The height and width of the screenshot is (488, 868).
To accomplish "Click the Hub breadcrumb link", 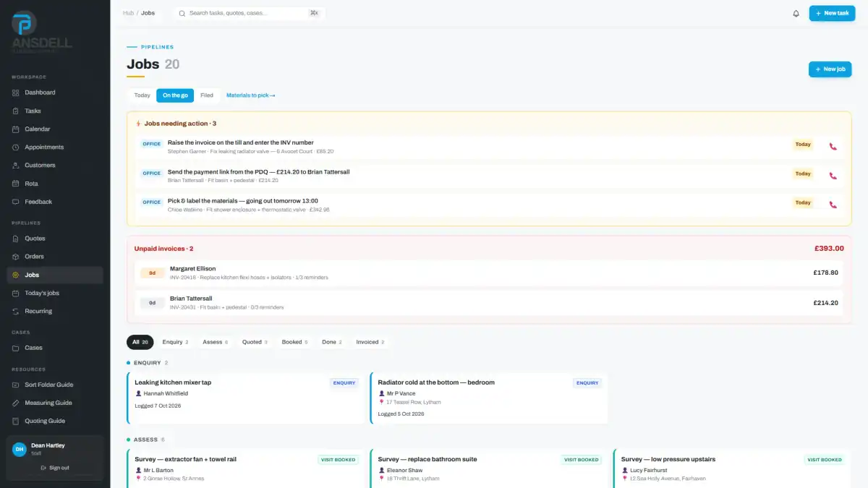I will point(127,13).
